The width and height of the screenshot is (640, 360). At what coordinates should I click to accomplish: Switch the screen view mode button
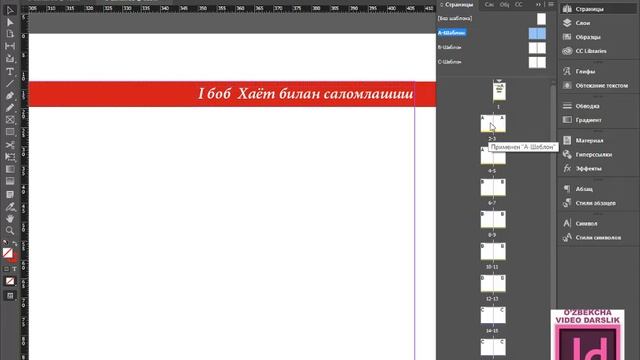point(10,296)
